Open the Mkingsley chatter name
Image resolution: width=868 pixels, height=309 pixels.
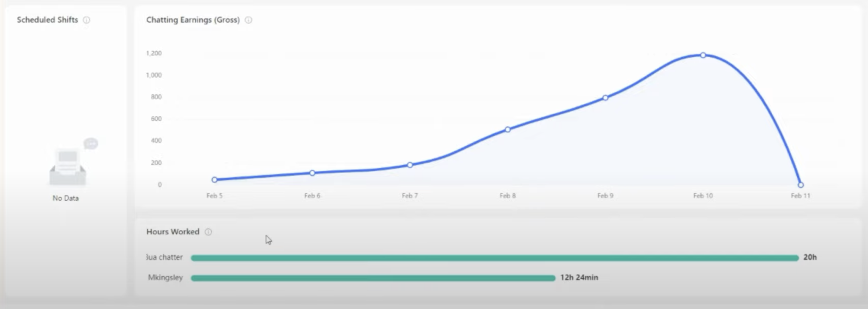(165, 278)
